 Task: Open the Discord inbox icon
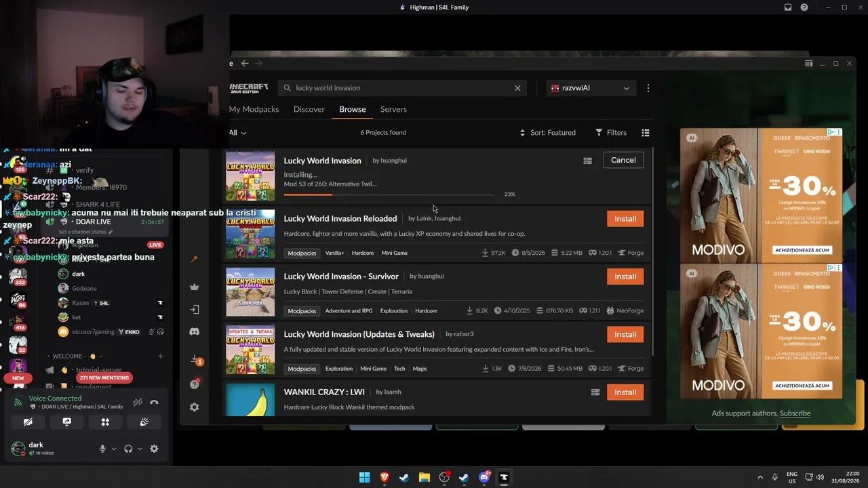pyautogui.click(x=788, y=7)
